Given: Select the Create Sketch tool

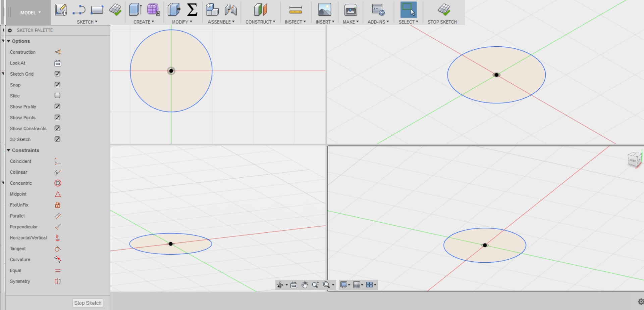Looking at the screenshot, I should [61, 10].
